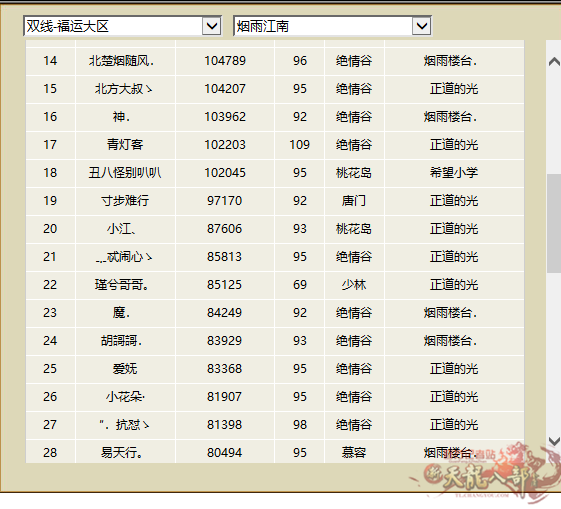This screenshot has height=509, width=561.
Task: Click level 96 in row 14
Action: [300, 61]
